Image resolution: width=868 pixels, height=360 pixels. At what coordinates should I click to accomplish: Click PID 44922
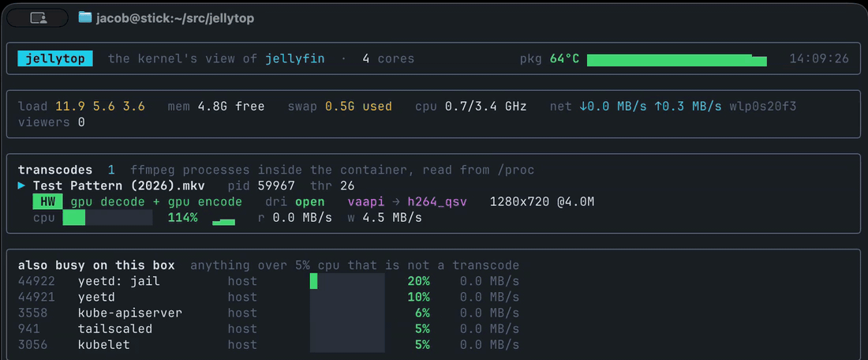[36, 281]
